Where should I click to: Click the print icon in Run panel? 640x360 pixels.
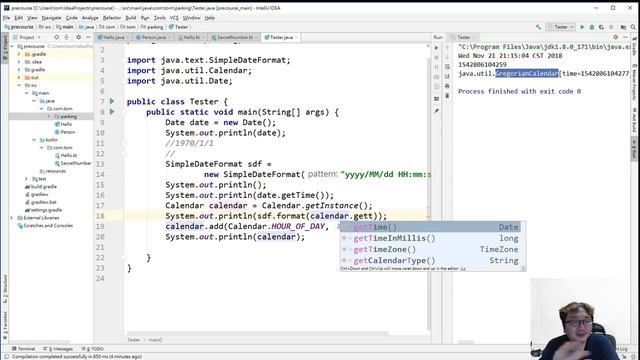[x=447, y=86]
